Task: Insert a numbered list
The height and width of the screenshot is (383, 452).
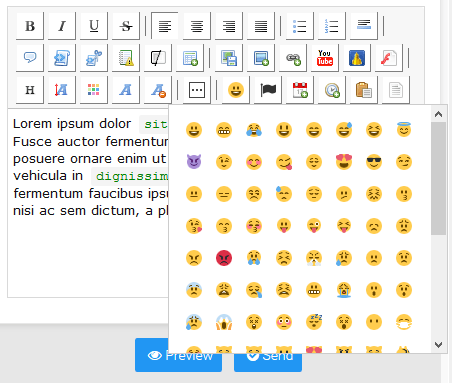Action: [x=332, y=26]
